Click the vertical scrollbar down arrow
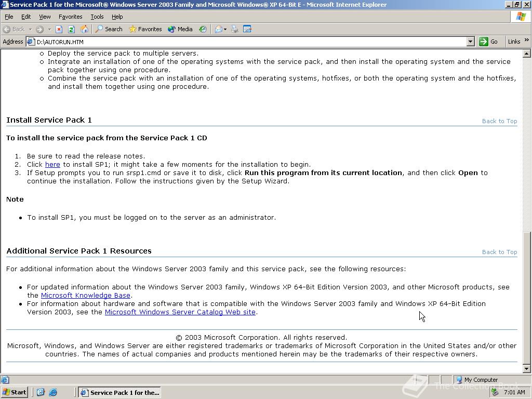532x399 pixels. 527,369
